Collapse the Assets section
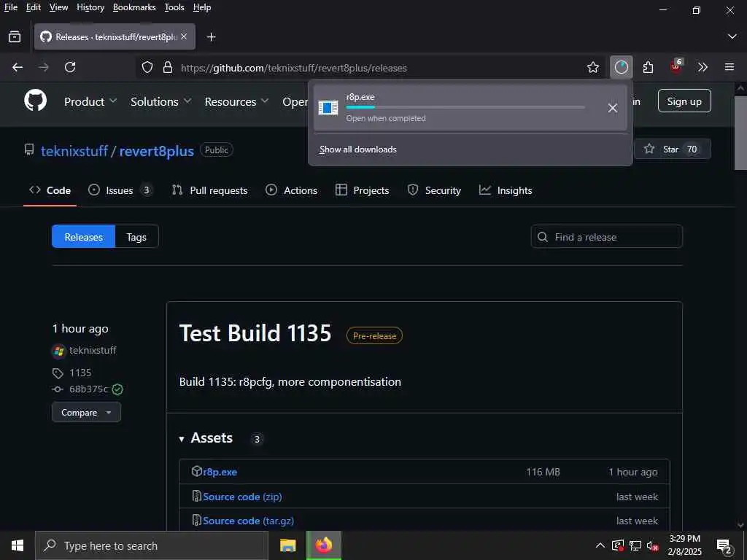 [206, 438]
